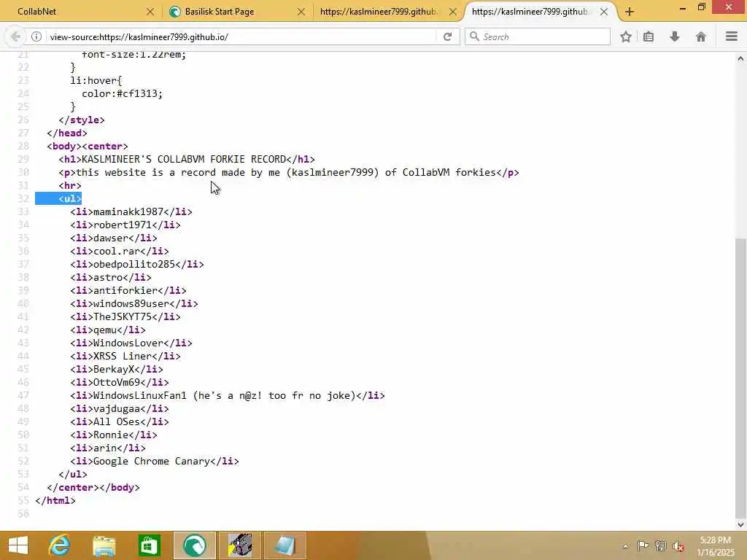Reload the page with the refresh icon
The image size is (747, 560).
pyautogui.click(x=447, y=36)
